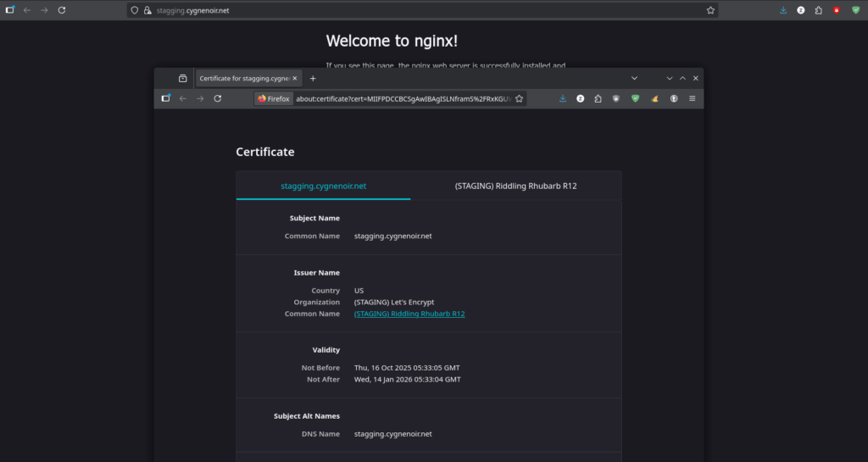Image resolution: width=868 pixels, height=462 pixels.
Task: Open the extensions puzzle icon in certificate window
Action: click(598, 98)
